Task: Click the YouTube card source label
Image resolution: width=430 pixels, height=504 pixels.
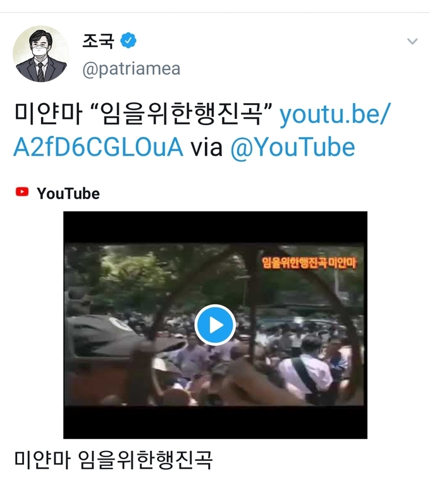Action: 68,194
